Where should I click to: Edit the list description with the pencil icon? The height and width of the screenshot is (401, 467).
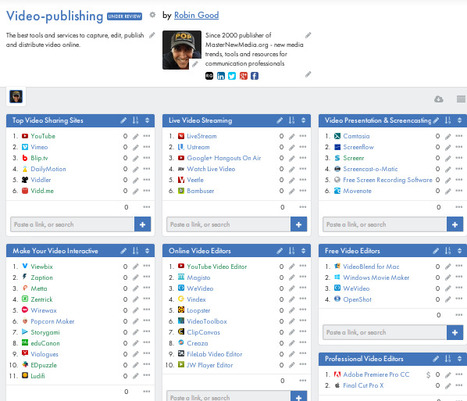click(152, 35)
